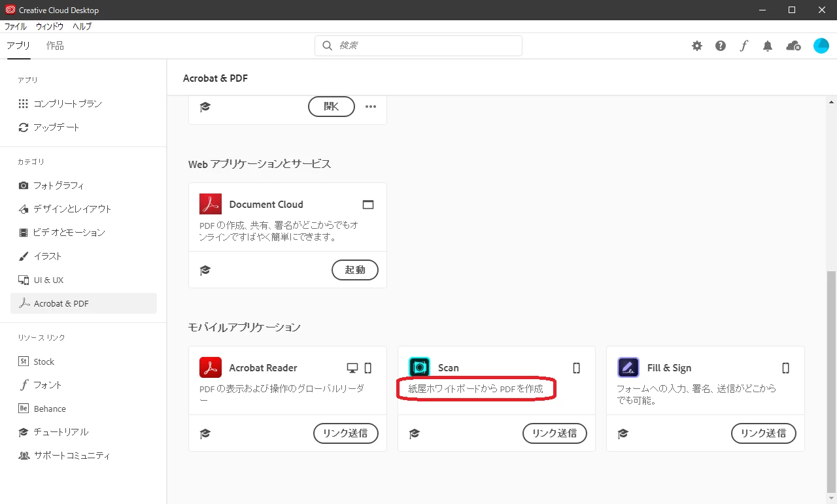837x504 pixels.
Task: Open チュートリアル resource link
Action: pyautogui.click(x=84, y=432)
